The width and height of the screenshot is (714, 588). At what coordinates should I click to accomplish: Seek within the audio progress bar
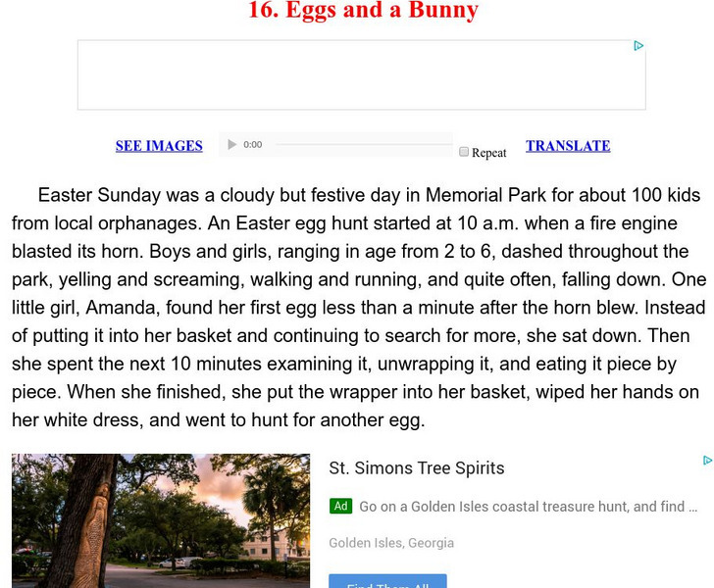[x=363, y=145]
